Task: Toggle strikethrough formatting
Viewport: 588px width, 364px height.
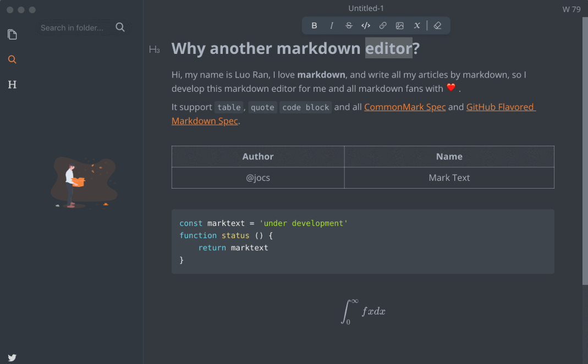Action: point(348,25)
